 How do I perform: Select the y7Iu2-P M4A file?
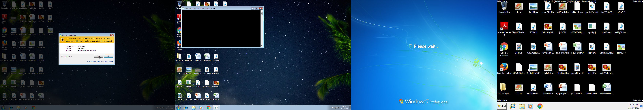[x=621, y=8]
